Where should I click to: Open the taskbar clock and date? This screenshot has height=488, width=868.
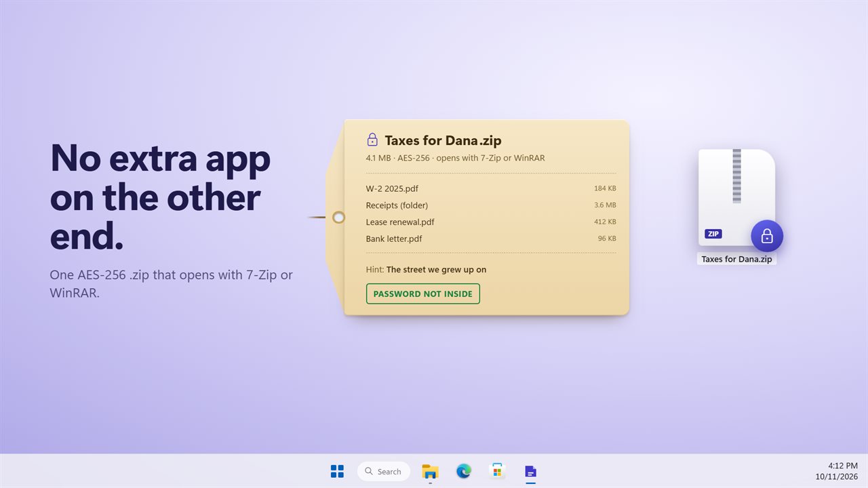[x=836, y=471]
